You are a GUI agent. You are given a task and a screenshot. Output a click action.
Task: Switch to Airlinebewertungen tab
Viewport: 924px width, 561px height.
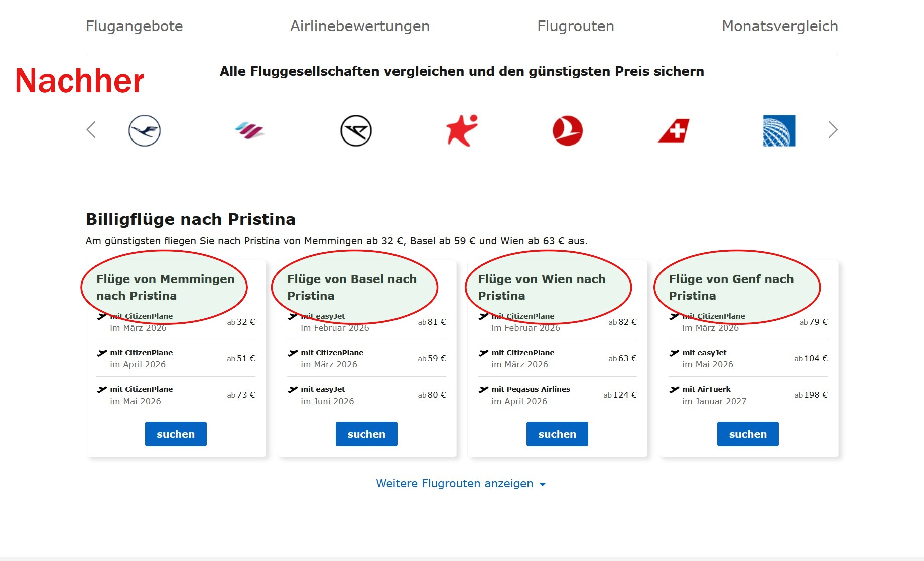click(359, 26)
